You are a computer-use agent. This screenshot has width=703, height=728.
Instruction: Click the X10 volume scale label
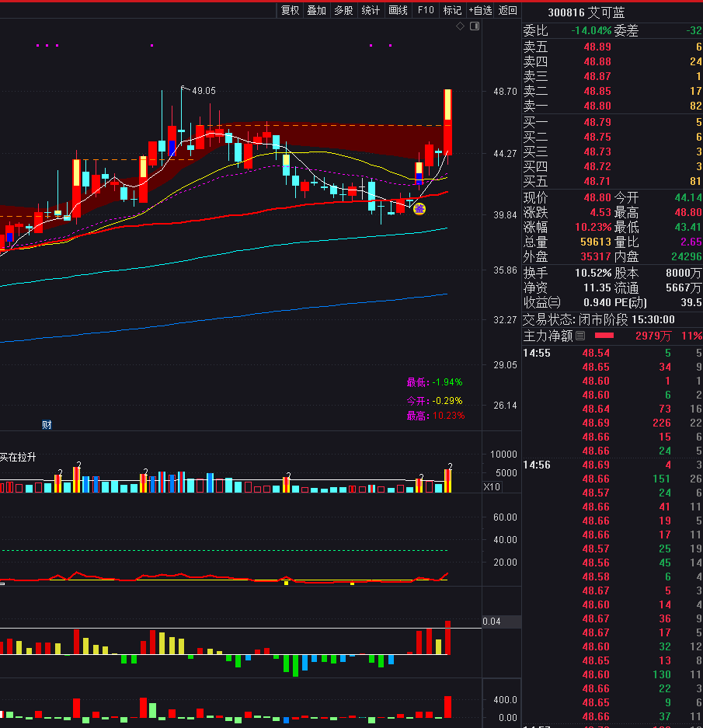coord(492,487)
